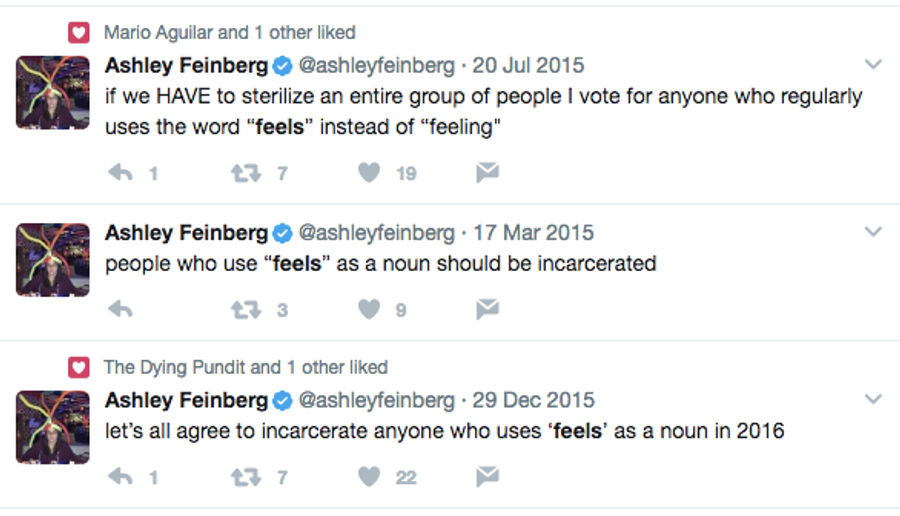The image size is (900, 516).
Task: Like the tweet with 22 likes
Action: [x=369, y=476]
